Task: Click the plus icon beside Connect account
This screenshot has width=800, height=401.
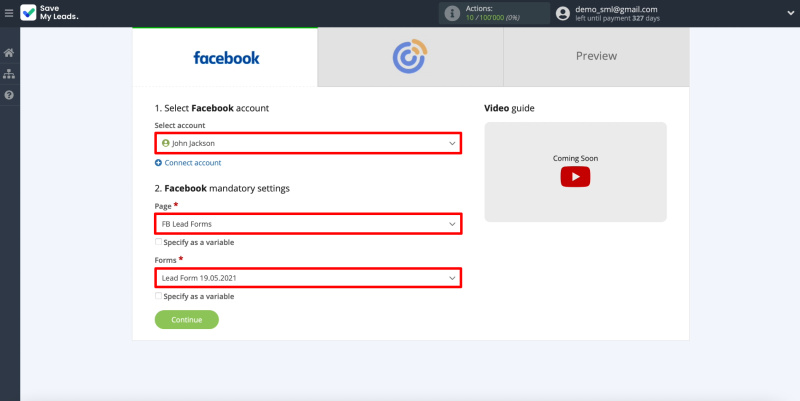Action: (158, 163)
